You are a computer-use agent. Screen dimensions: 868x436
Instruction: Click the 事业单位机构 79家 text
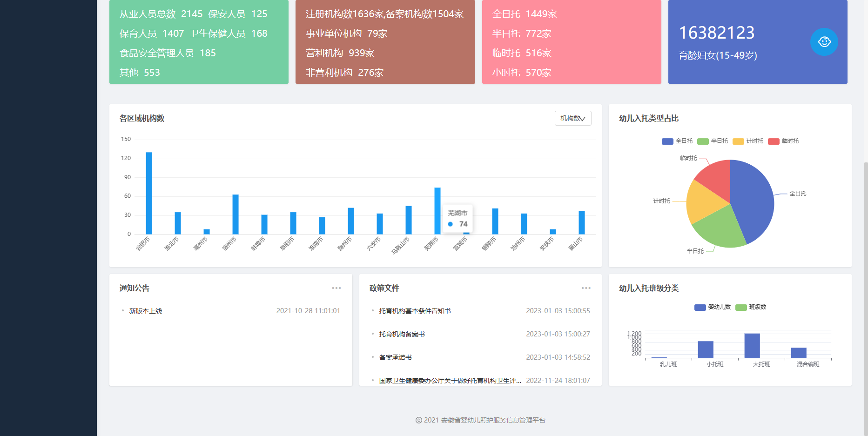(347, 34)
